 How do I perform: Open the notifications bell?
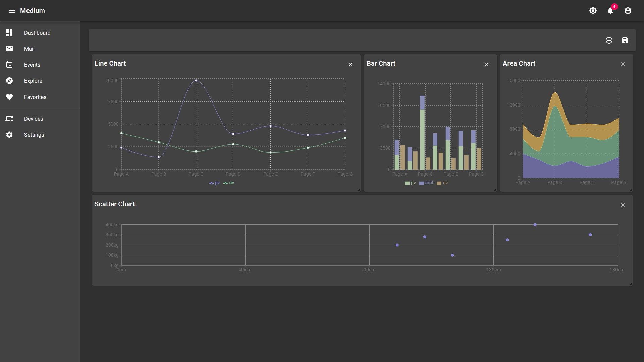click(x=610, y=11)
